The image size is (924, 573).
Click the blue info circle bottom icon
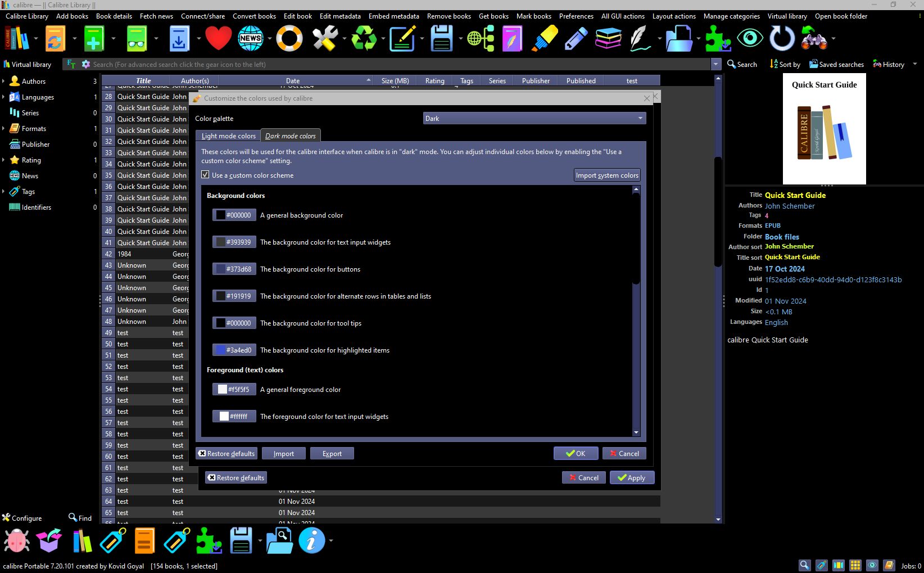coord(312,540)
